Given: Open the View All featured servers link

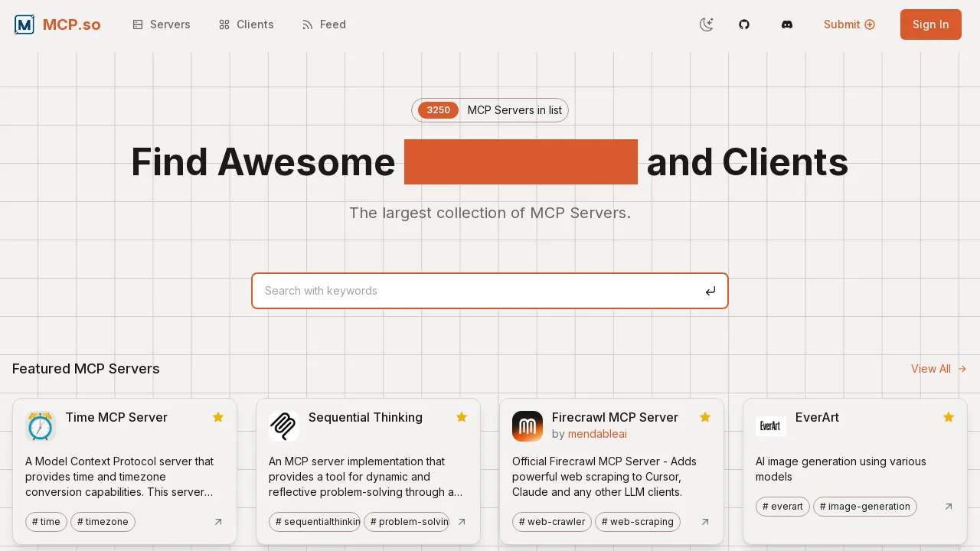Looking at the screenshot, I should [939, 369].
